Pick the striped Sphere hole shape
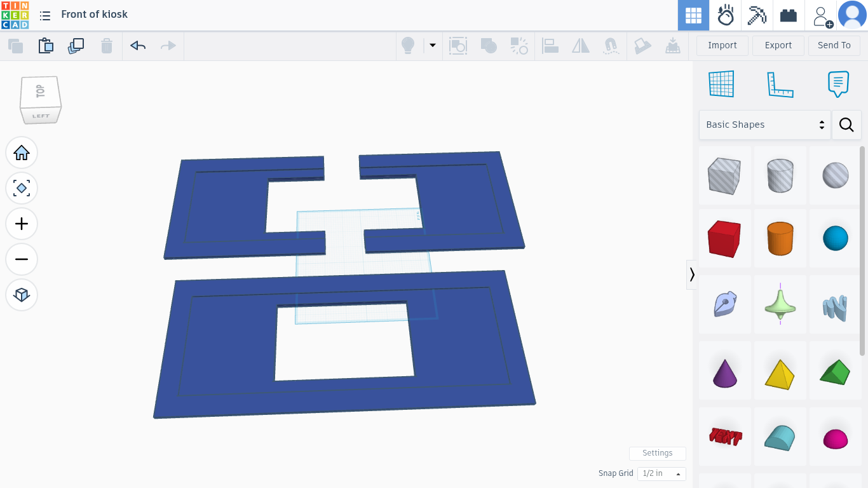 836,176
